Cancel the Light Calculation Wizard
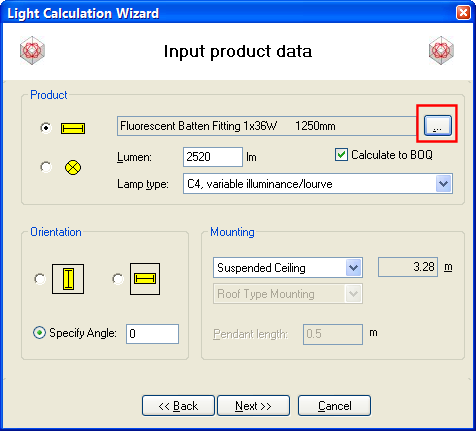476x431 pixels. click(334, 406)
